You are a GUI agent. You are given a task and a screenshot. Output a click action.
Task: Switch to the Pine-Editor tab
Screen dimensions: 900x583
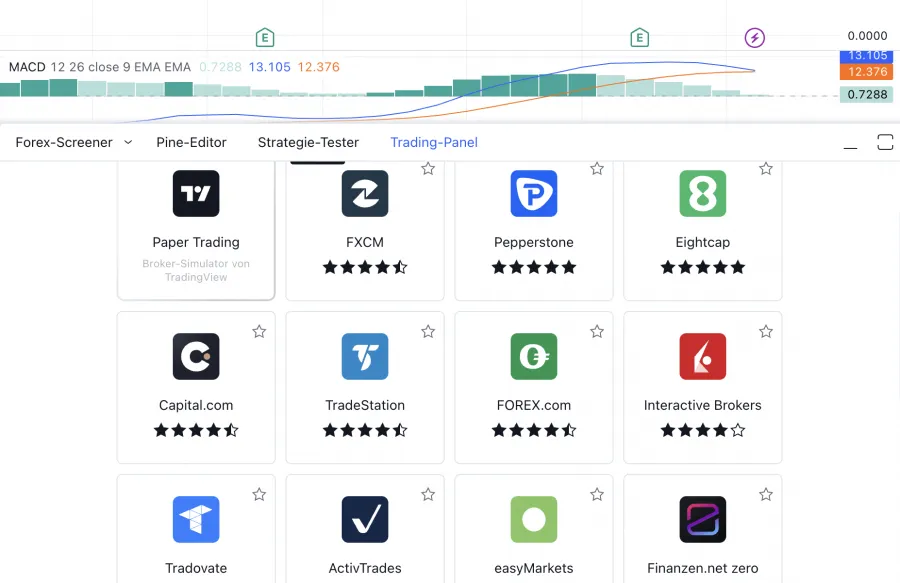click(192, 142)
